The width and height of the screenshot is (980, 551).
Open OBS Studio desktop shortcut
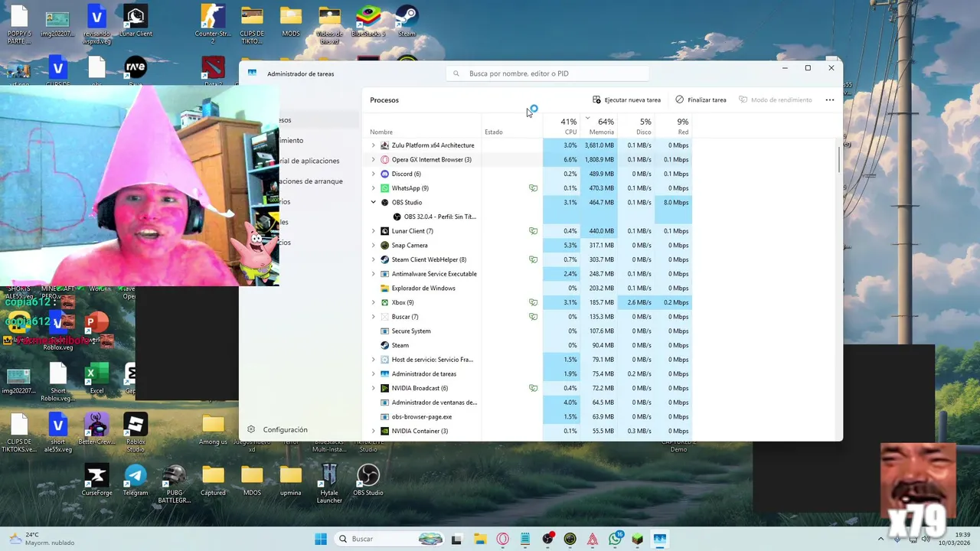[368, 481]
